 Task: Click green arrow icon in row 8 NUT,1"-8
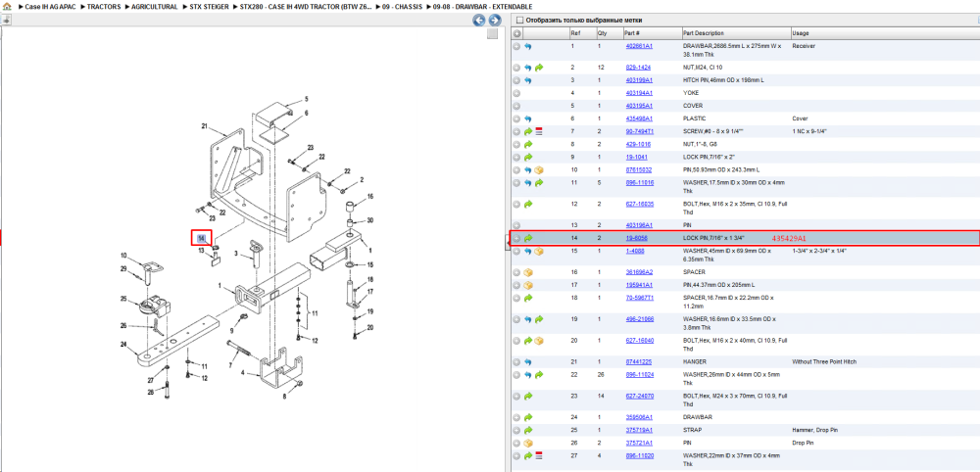528,144
